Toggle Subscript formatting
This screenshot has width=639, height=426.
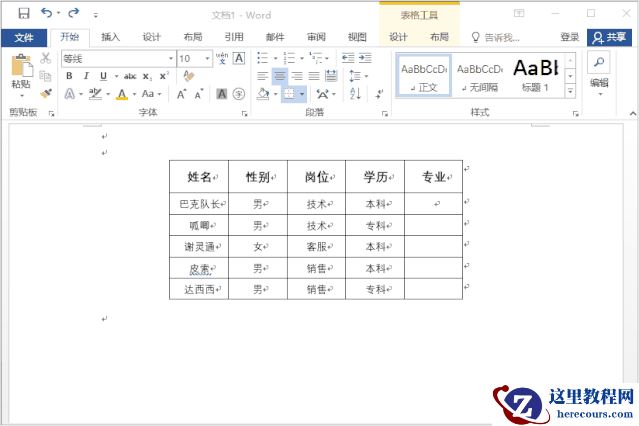[147, 76]
